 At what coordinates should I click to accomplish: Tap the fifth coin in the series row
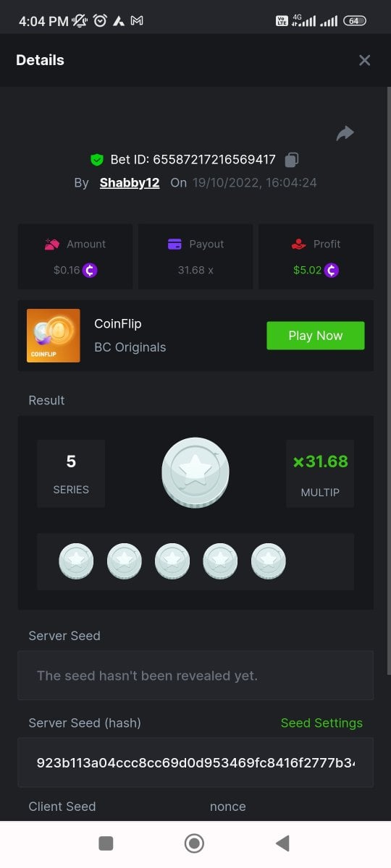point(269,561)
